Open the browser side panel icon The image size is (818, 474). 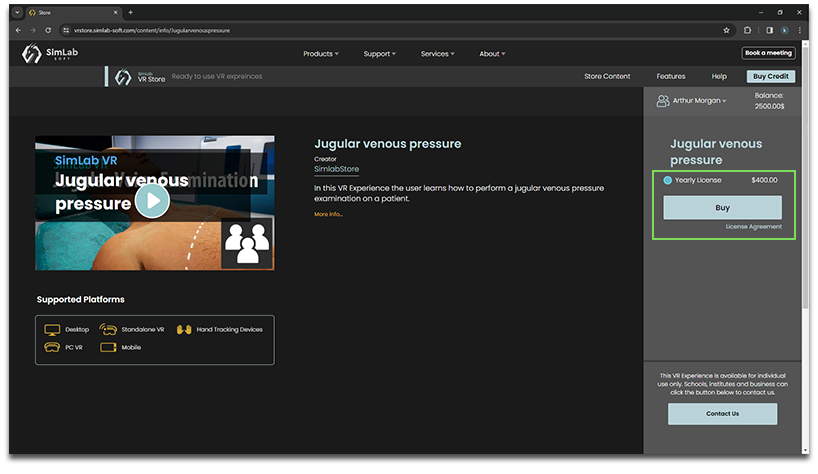point(769,30)
